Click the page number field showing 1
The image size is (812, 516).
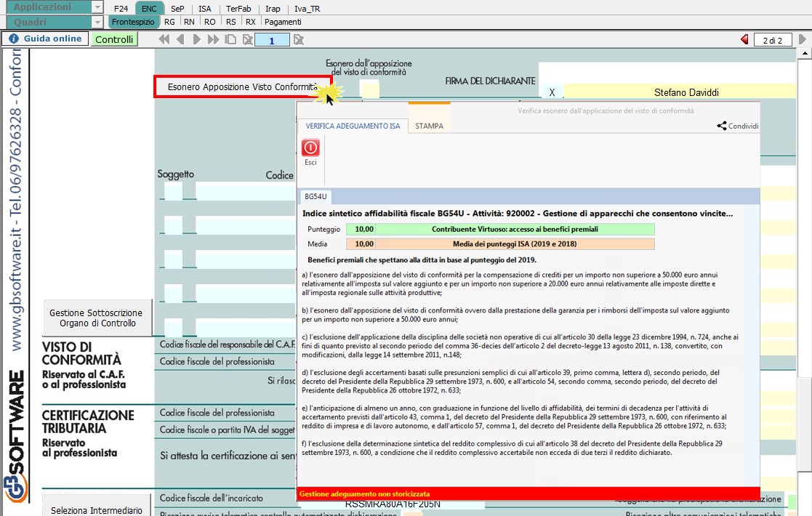(x=272, y=40)
